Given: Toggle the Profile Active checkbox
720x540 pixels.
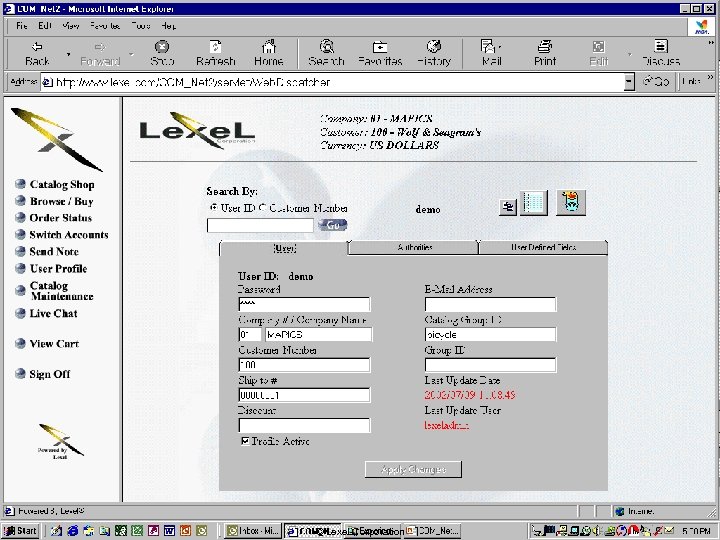Looking at the screenshot, I should tap(245, 441).
